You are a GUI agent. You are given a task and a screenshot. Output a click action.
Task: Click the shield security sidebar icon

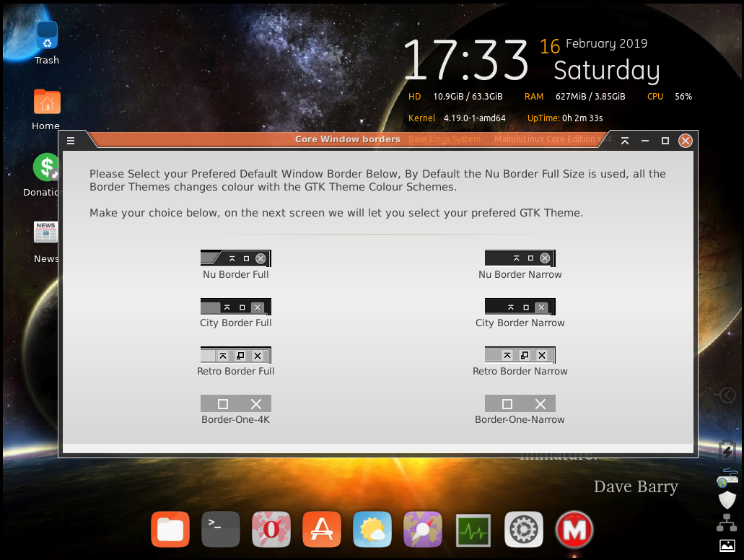pyautogui.click(x=726, y=499)
